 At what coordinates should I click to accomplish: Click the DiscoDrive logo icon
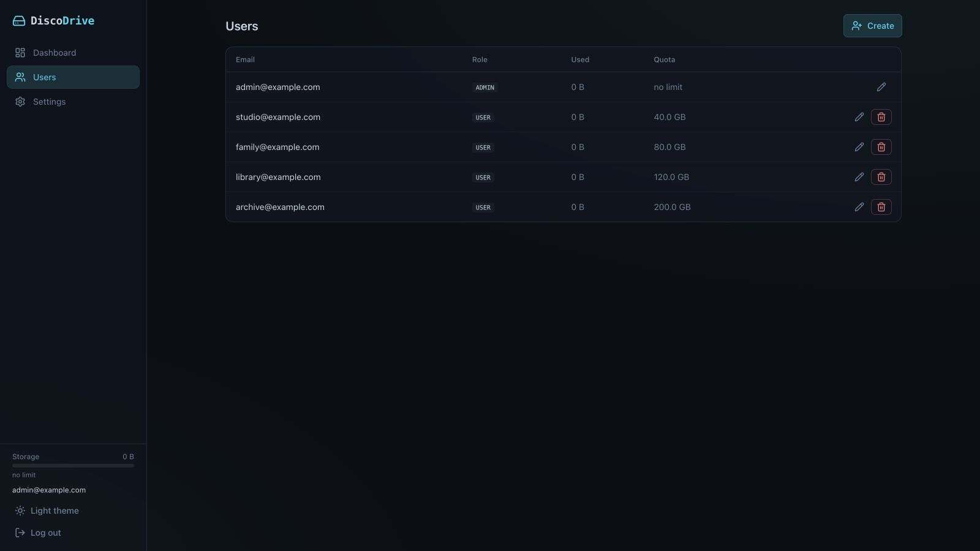19,21
